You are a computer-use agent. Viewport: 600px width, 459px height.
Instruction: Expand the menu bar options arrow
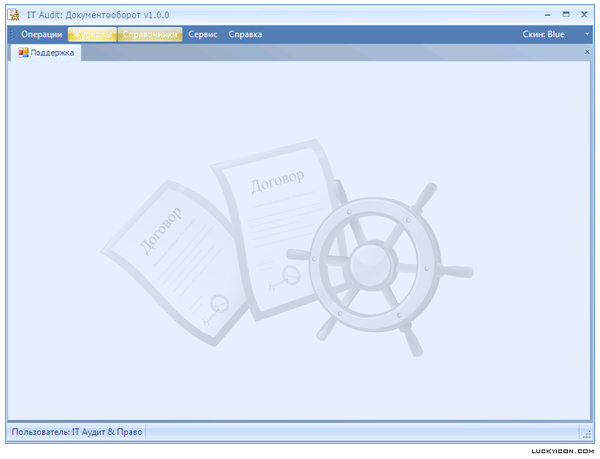[587, 34]
